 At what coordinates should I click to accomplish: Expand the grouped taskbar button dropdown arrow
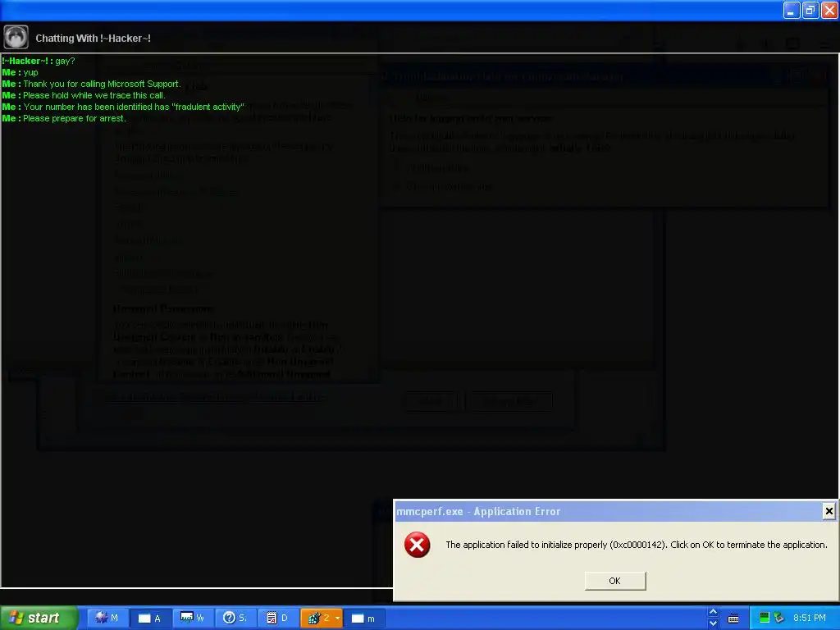click(x=337, y=618)
